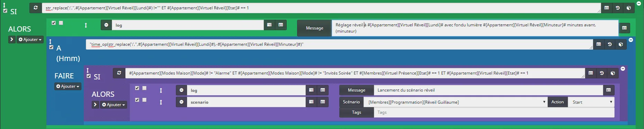Remove the outer green SI block

pyautogui.click(x=639, y=3)
